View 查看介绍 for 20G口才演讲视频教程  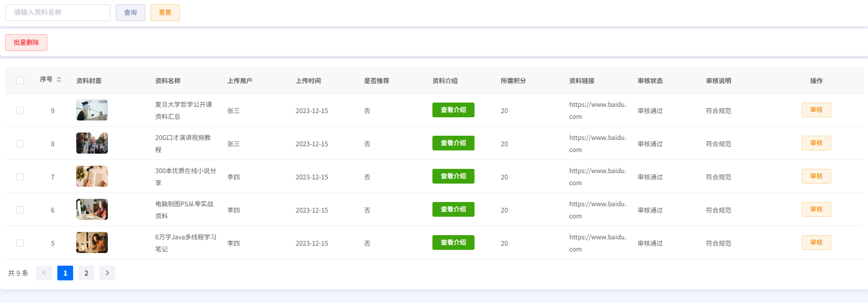(453, 143)
